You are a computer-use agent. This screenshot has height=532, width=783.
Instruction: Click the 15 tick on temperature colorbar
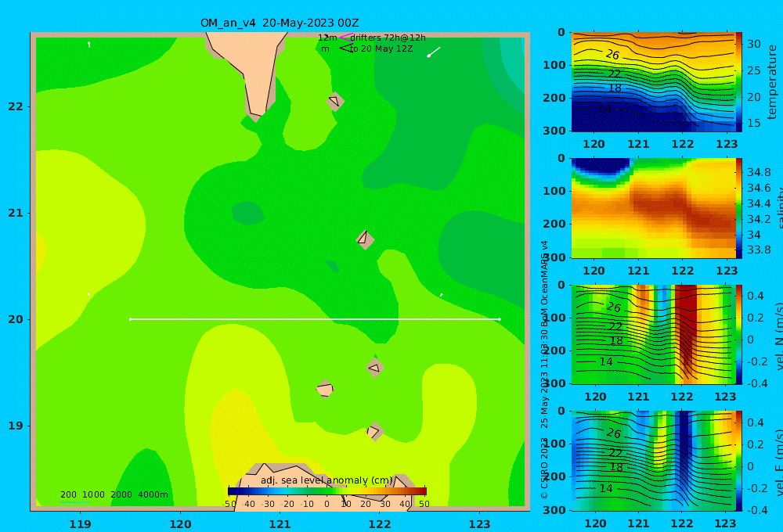(753, 123)
